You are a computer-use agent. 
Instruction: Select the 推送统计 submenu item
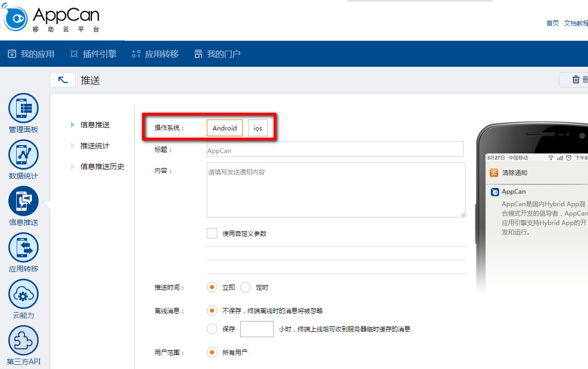[95, 146]
